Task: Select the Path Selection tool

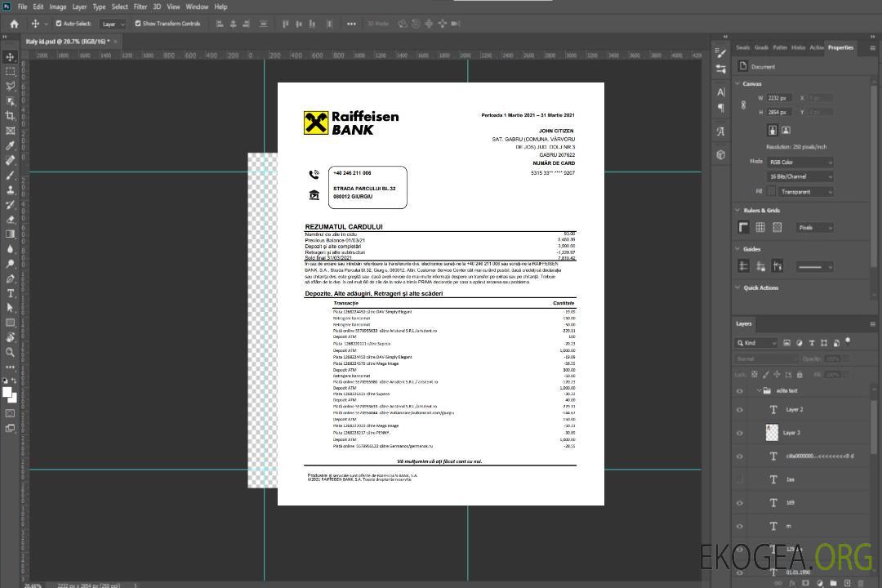Action: 10,308
